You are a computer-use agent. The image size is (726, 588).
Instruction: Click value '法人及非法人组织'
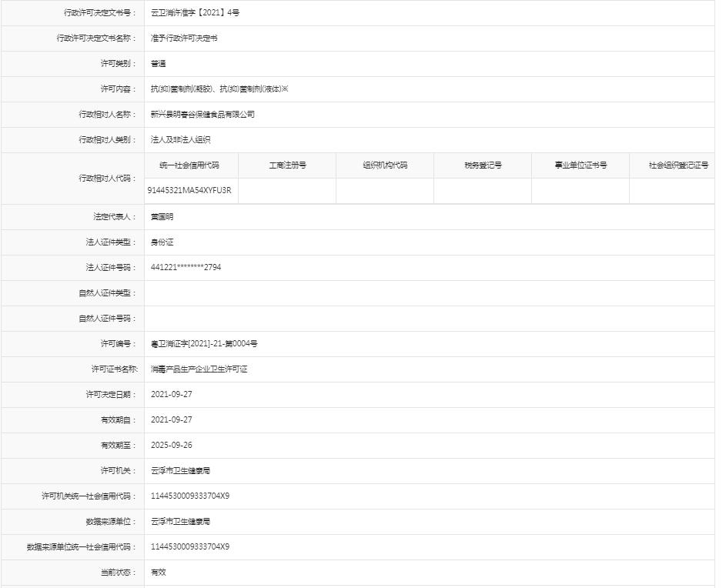pyautogui.click(x=181, y=140)
